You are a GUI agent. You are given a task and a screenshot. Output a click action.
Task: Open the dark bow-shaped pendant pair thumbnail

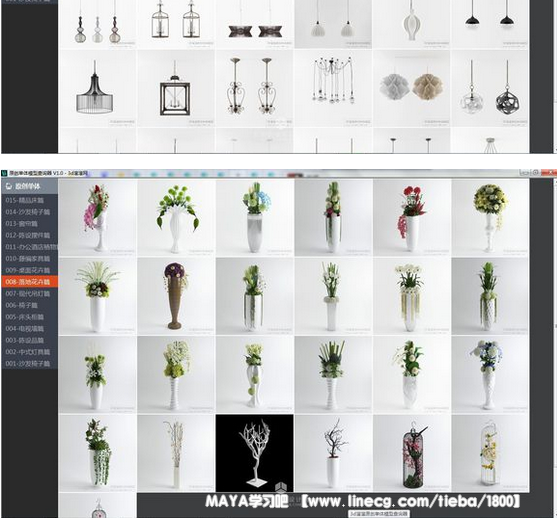coord(254,24)
